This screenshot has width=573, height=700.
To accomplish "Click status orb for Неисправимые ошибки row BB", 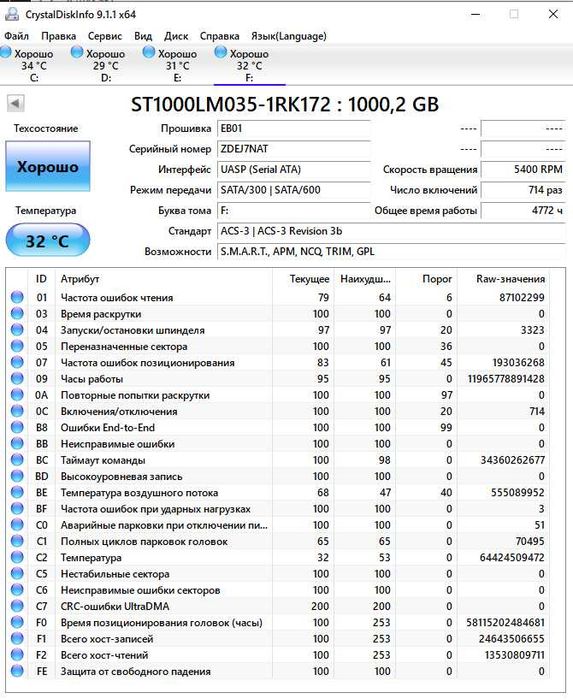I will [x=17, y=443].
